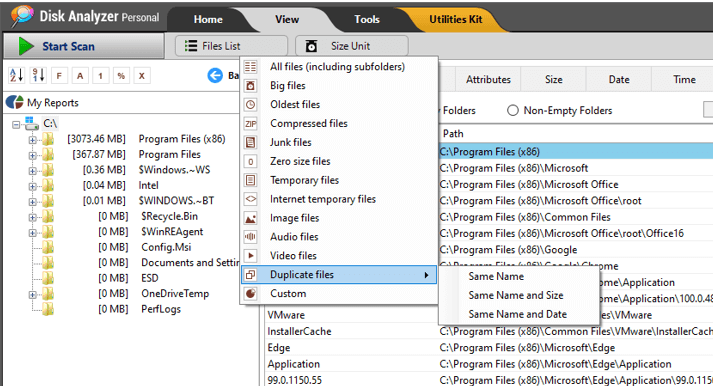The width and height of the screenshot is (713, 386).
Task: Expand the Program Files 367.87 MB node
Action: 33,155
